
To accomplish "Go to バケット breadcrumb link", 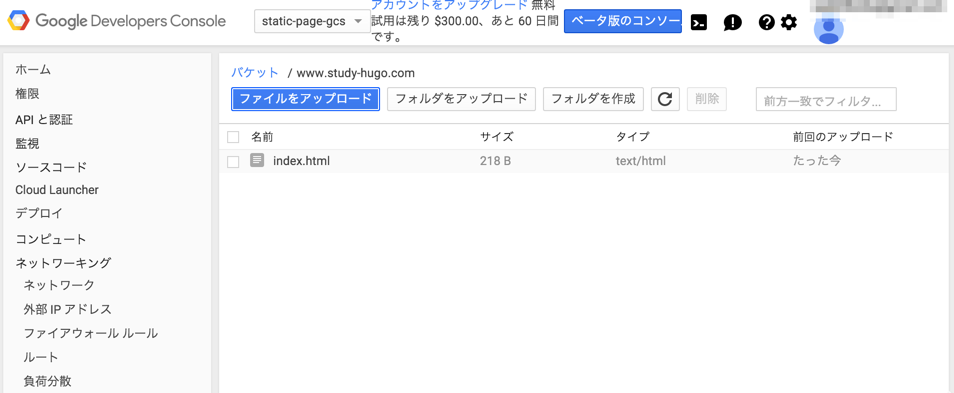I will click(254, 73).
